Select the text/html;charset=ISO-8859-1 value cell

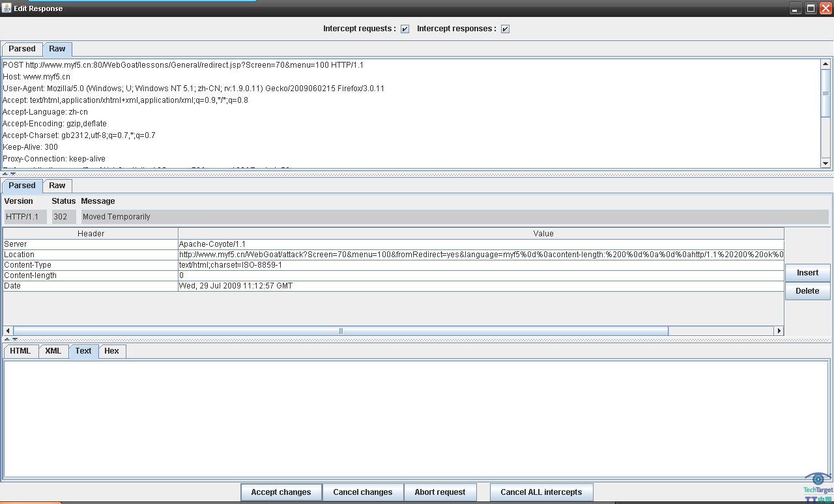481,265
